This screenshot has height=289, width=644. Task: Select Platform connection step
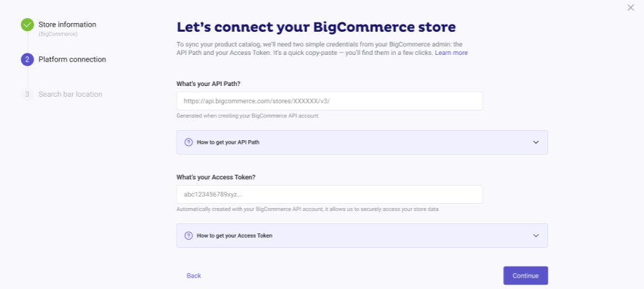point(72,59)
